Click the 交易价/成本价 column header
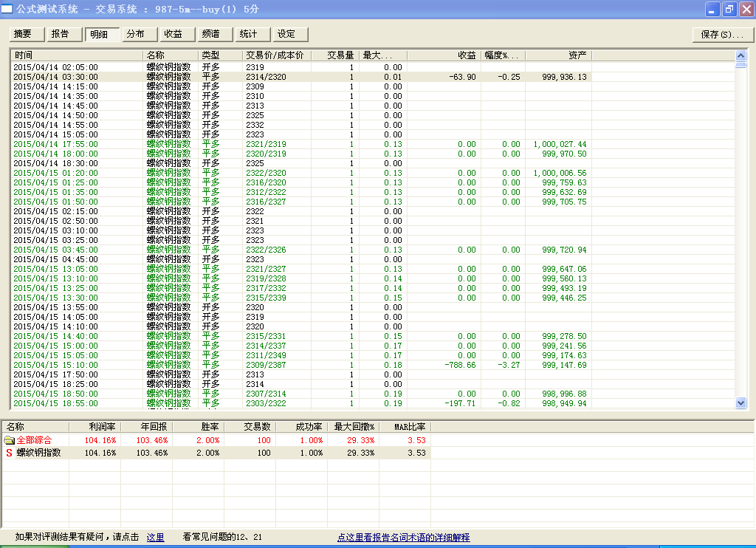Screen dimensions: 756x548 [278, 55]
